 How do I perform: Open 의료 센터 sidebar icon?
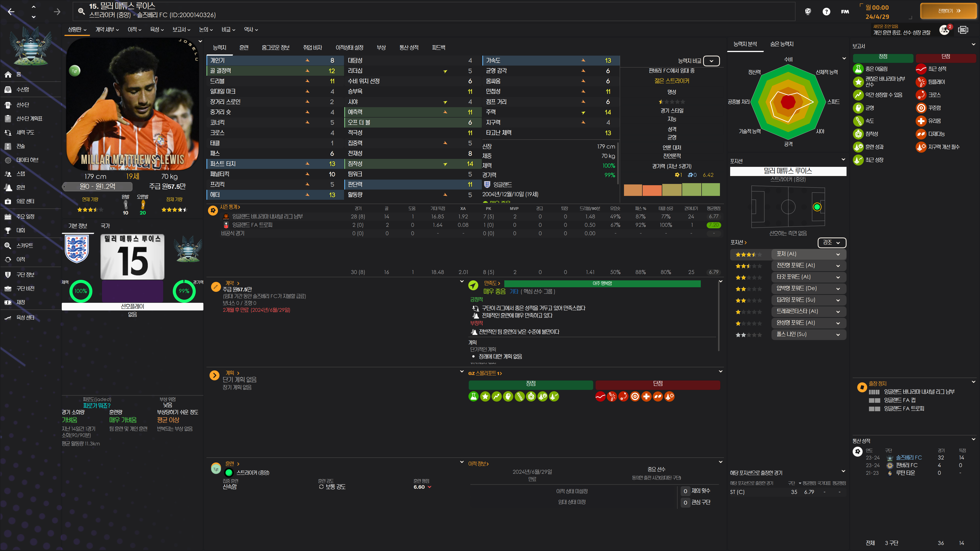8,201
